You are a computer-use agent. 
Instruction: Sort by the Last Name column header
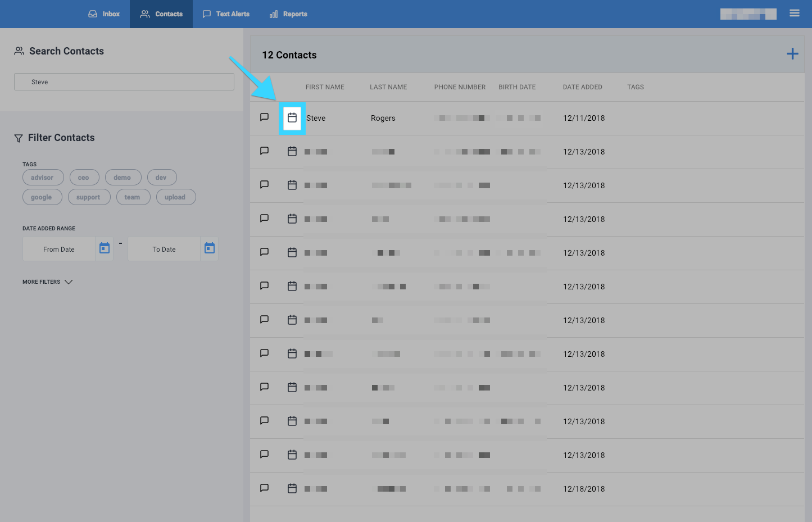point(388,87)
